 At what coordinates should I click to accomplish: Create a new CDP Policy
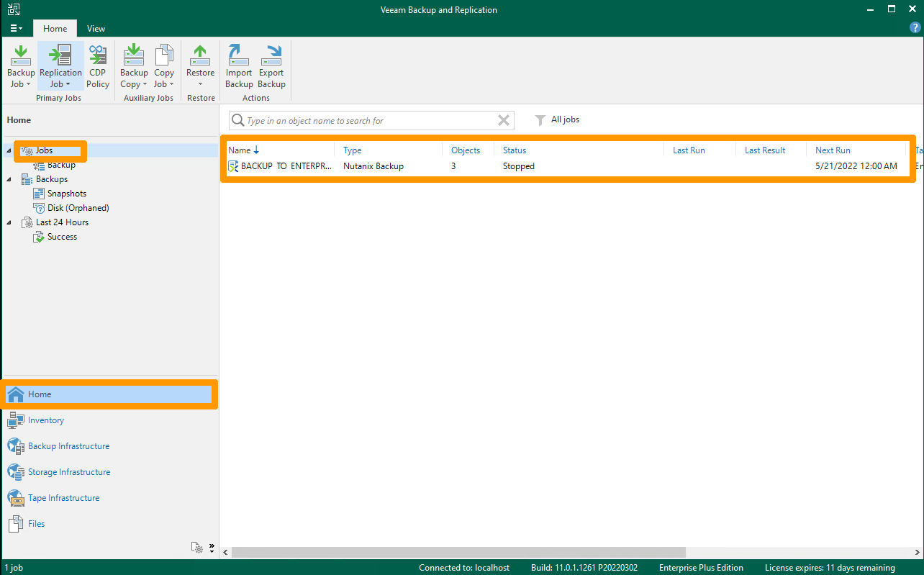tap(97, 65)
